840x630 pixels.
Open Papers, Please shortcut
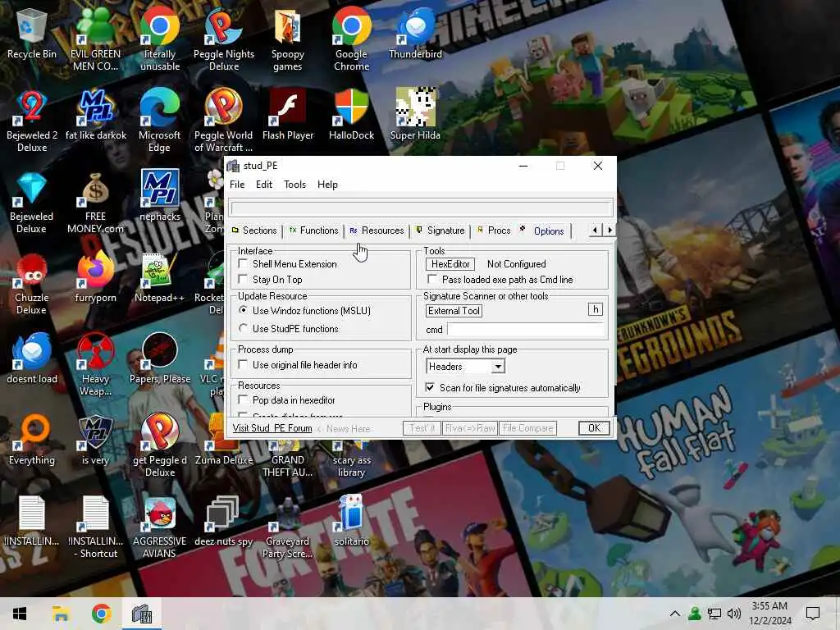click(160, 358)
